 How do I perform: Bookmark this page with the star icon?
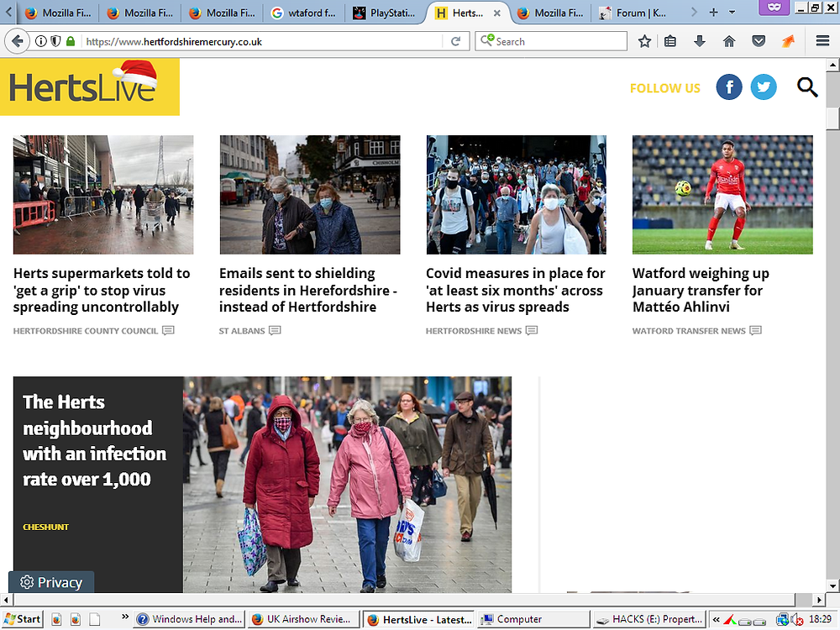645,41
